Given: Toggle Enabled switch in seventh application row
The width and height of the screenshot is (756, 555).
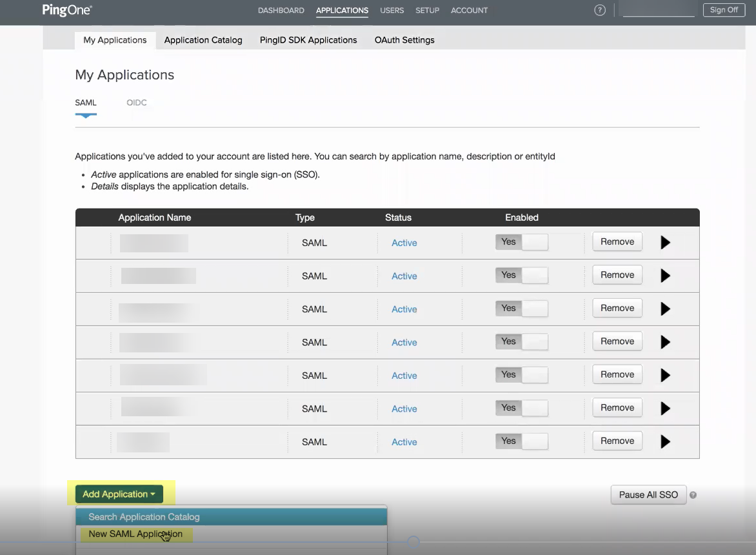Looking at the screenshot, I should click(521, 441).
